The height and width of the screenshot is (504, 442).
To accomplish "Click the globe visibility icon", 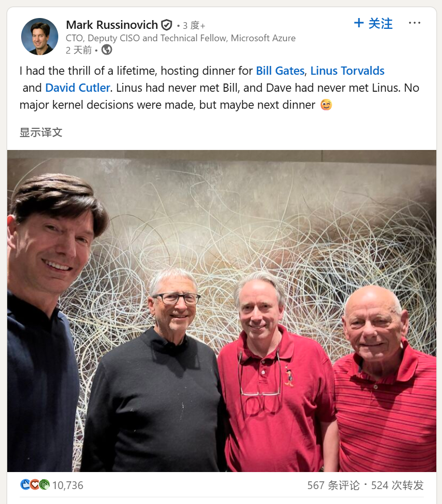I will click(x=107, y=50).
